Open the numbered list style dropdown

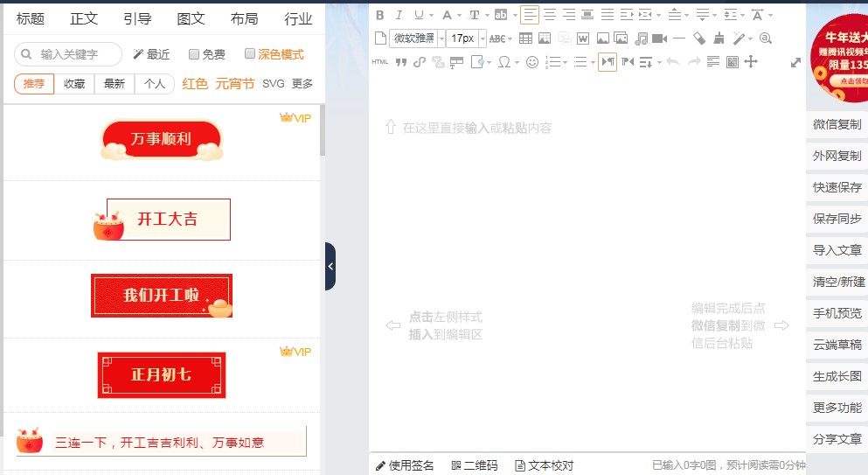565,61
